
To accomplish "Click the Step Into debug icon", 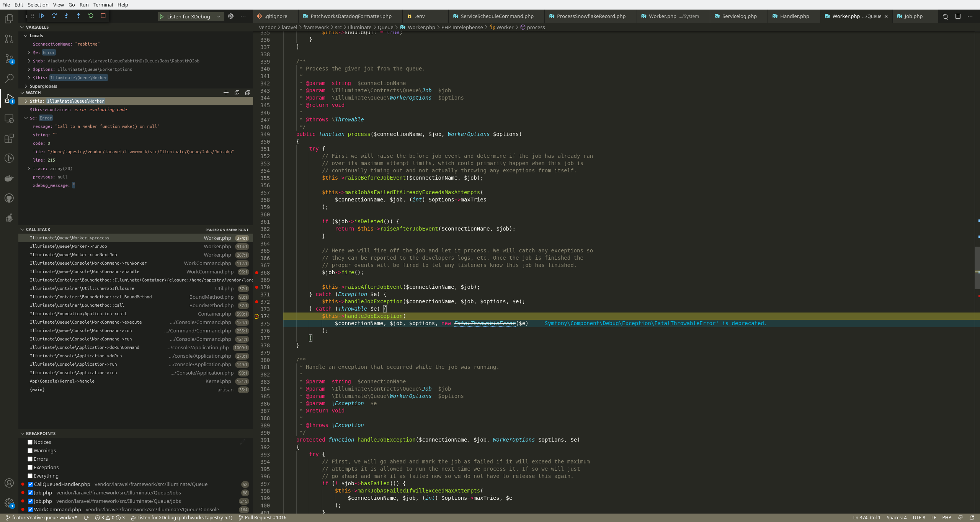I will [66, 16].
